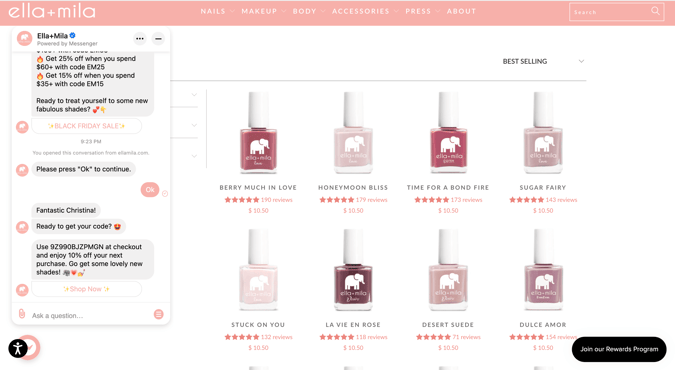Click the attachment paperclip icon in chat
Viewport: 675px width, 370px height.
[22, 314]
